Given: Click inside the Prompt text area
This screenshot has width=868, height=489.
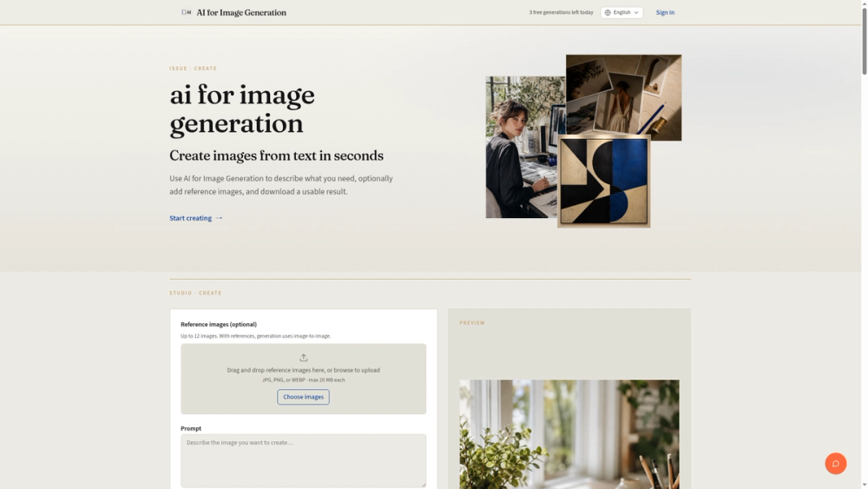Looking at the screenshot, I should pyautogui.click(x=303, y=460).
